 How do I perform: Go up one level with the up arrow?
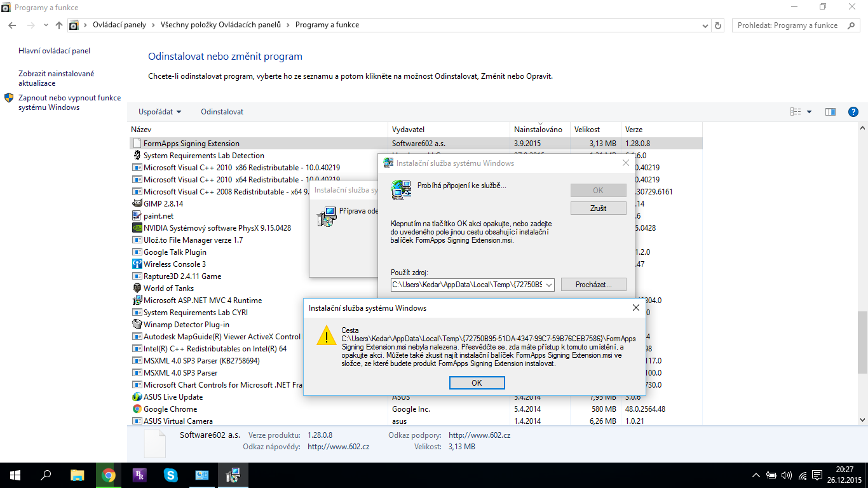59,25
